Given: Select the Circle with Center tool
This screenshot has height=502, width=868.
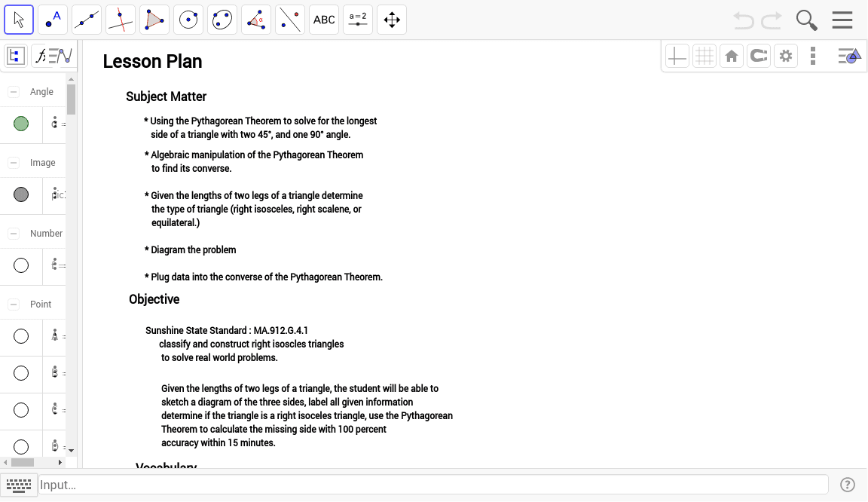Looking at the screenshot, I should (x=188, y=20).
